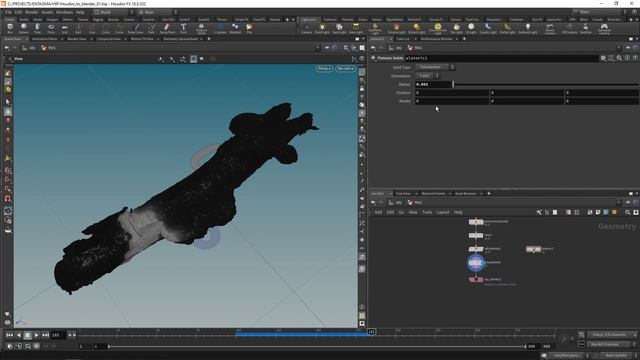The image size is (640, 360).
Task: Click the node name field platonic1
Action: click(x=501, y=58)
